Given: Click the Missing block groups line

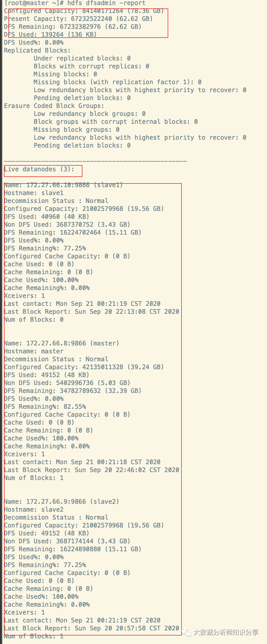Looking at the screenshot, I should (76, 129).
